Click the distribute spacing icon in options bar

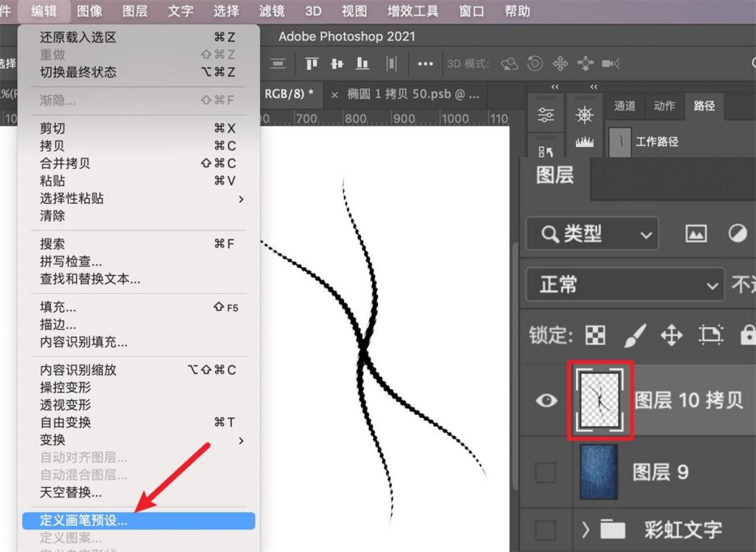pyautogui.click(x=391, y=63)
